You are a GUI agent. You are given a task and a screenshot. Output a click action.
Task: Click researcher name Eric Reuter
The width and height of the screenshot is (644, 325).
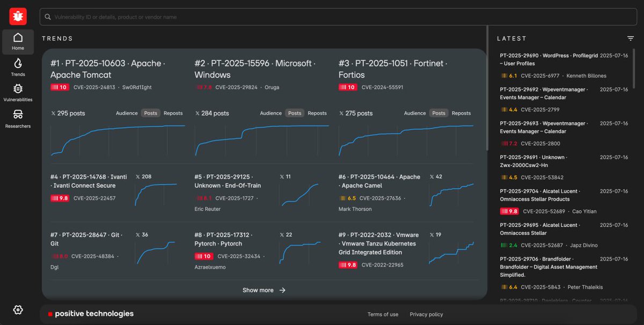point(208,209)
